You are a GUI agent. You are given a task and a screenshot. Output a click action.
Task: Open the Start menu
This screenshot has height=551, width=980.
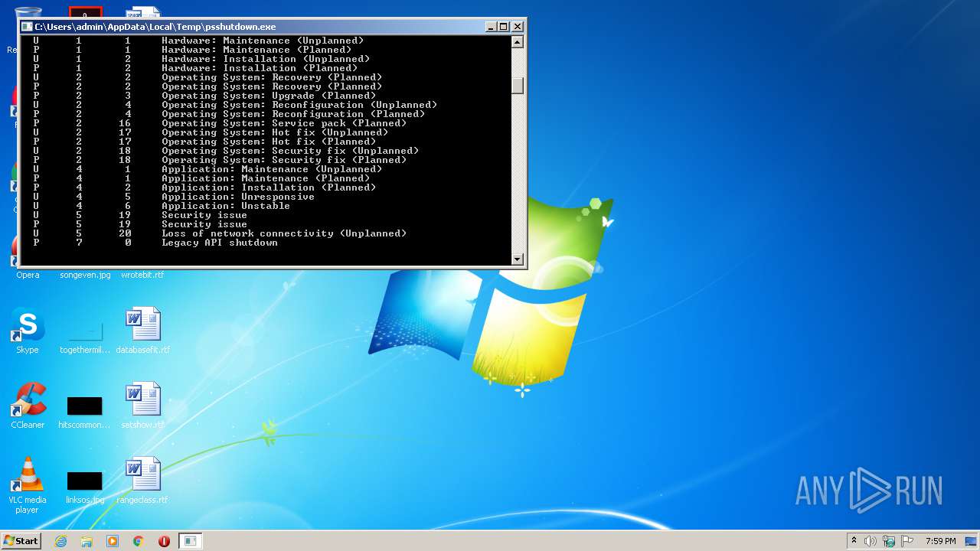pos(21,540)
